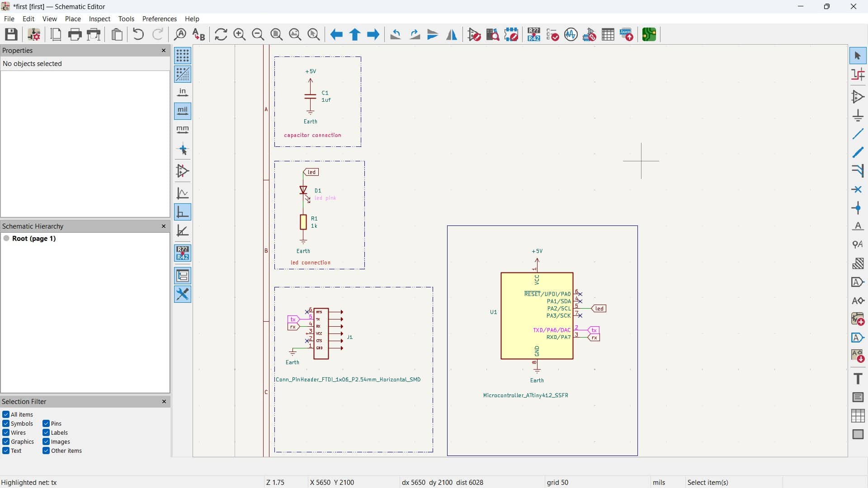Switch units to millimeters

pos(183,130)
